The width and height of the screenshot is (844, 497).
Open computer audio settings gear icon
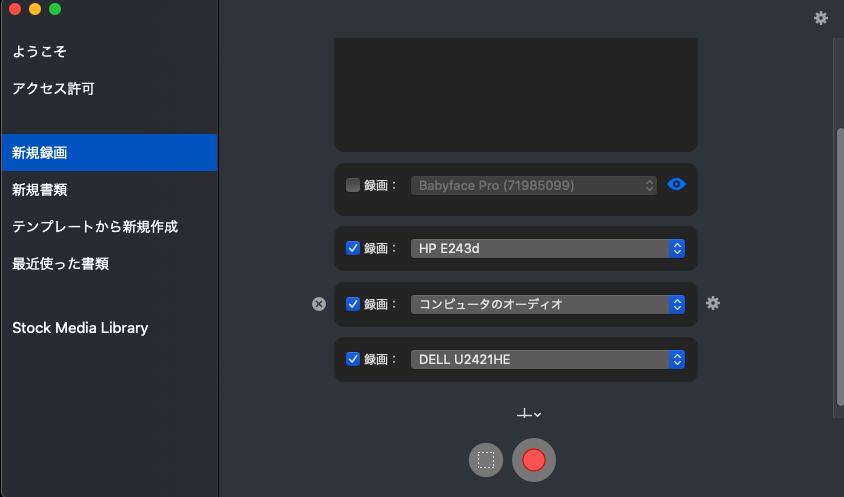click(713, 303)
